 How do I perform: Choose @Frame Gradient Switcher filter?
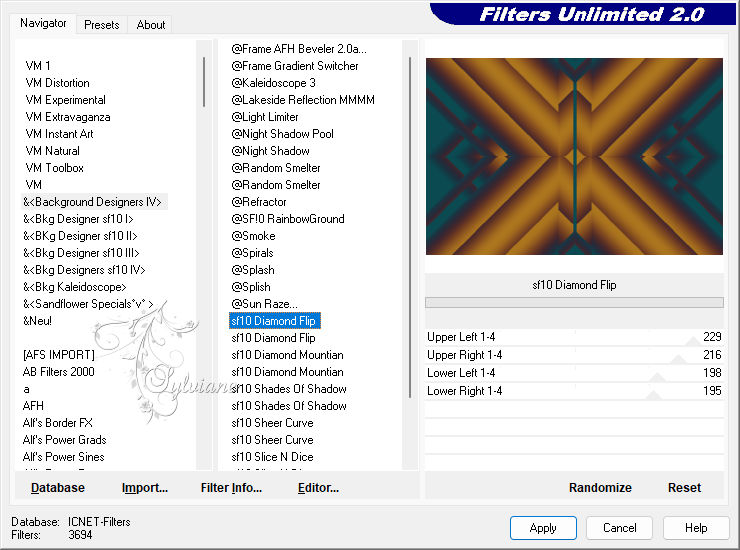pyautogui.click(x=295, y=66)
